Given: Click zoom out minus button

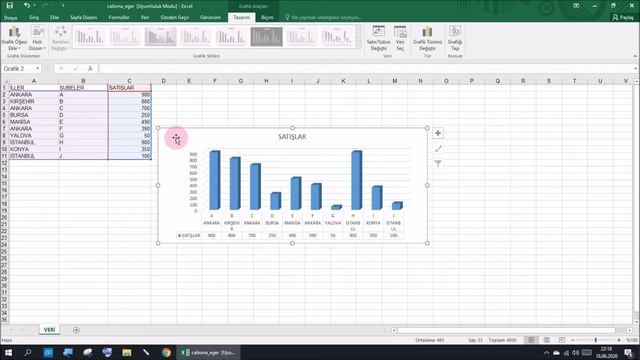Looking at the screenshot, I should tap(573, 340).
